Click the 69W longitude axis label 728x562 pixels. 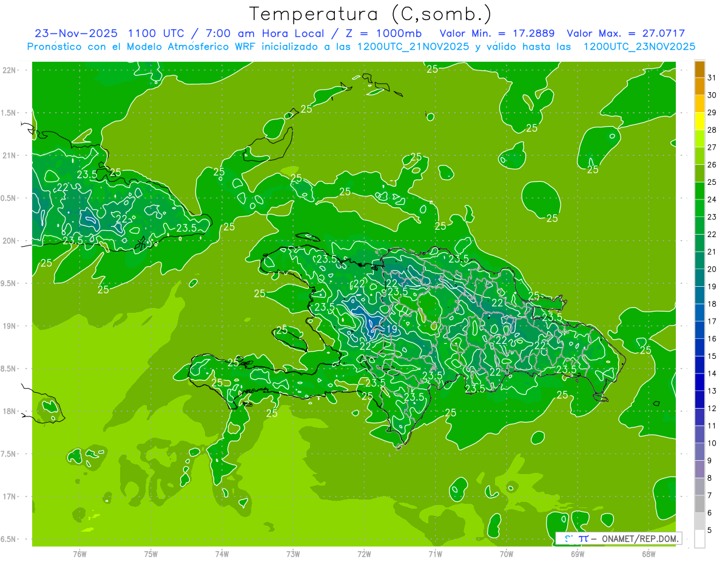[578, 554]
